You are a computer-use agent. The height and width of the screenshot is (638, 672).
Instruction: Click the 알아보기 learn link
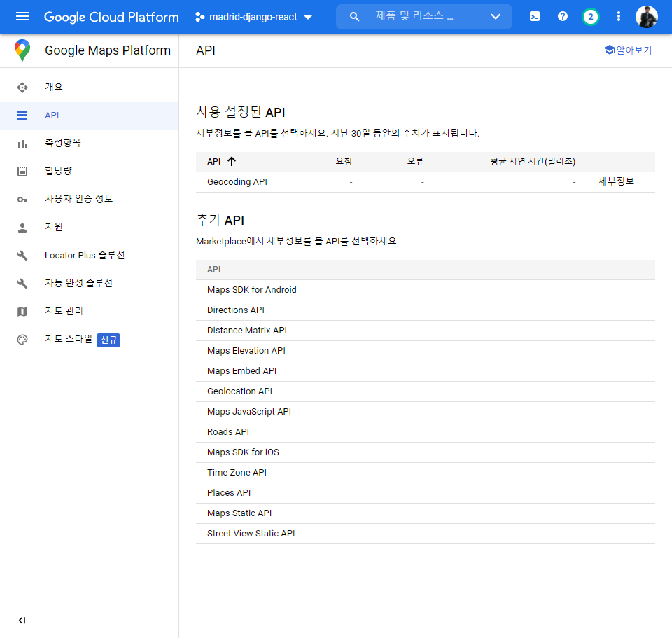(628, 50)
